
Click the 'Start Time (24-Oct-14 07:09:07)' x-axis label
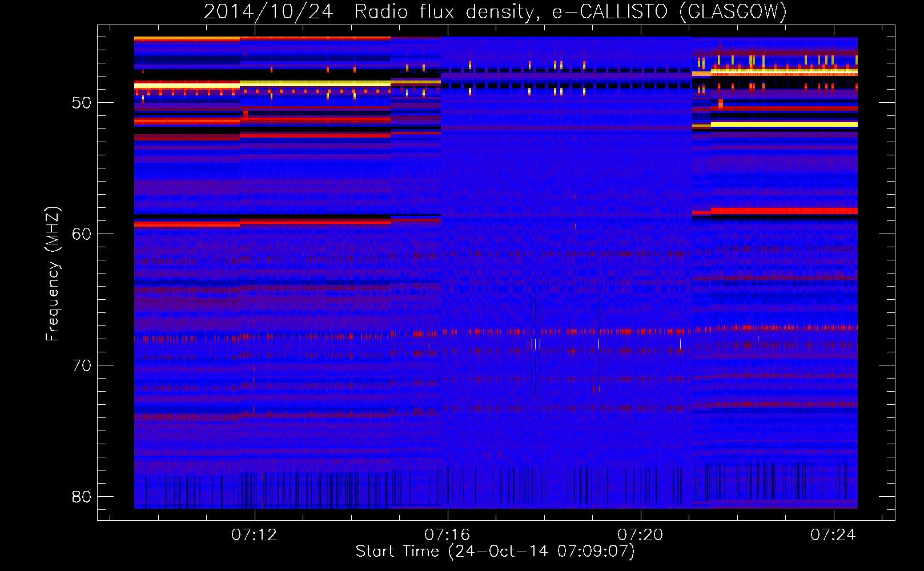495,552
